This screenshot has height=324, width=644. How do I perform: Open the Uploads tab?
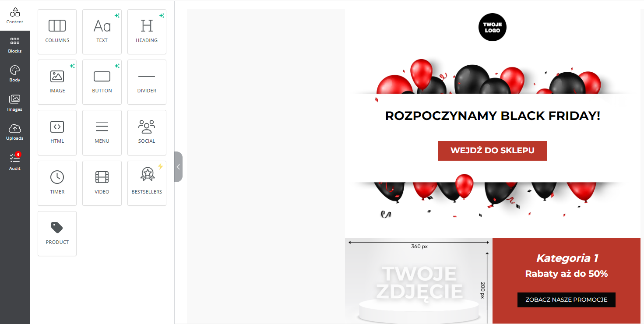coord(15,132)
